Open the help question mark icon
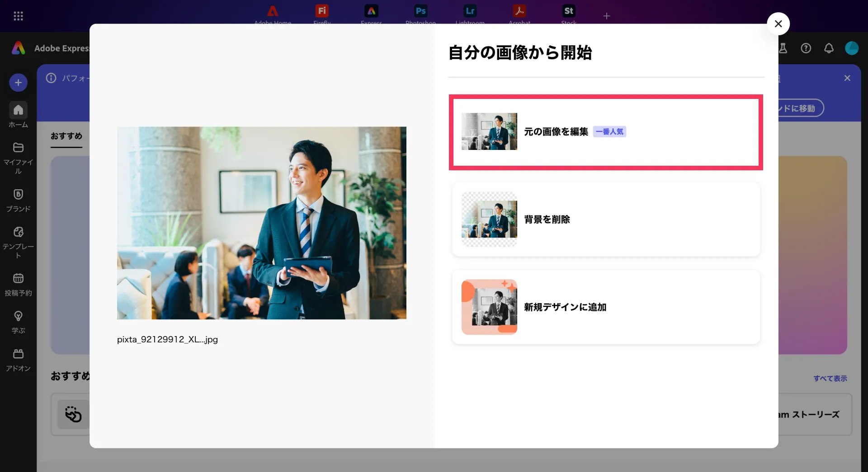The image size is (868, 472). click(x=806, y=48)
